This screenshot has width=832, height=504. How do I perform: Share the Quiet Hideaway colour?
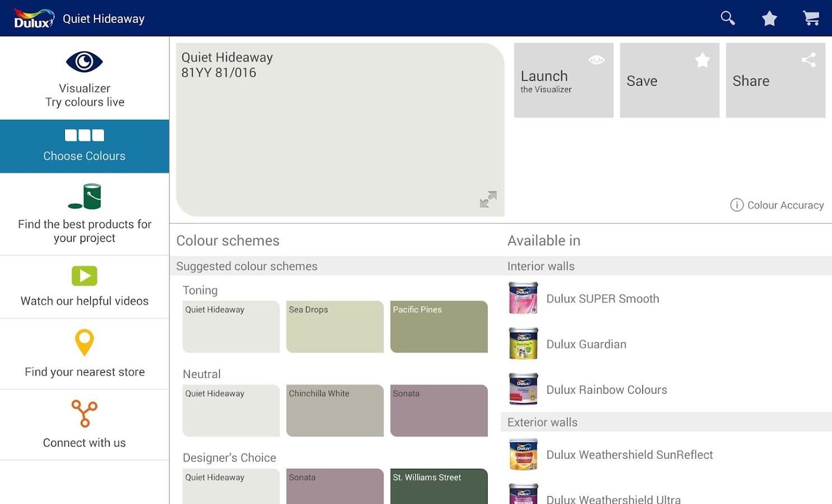[x=775, y=80]
